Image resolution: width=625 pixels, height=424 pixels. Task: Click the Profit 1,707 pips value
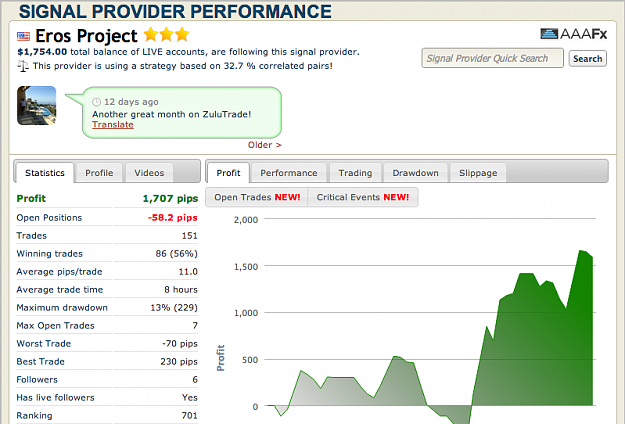pos(170,198)
